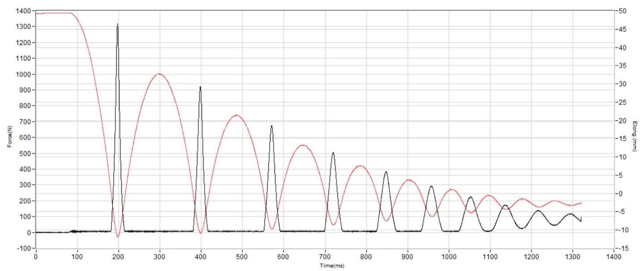Viewport: 644px width, 271px height.
Task: Click the second black force peak near 400 ms
Action: tap(200, 87)
